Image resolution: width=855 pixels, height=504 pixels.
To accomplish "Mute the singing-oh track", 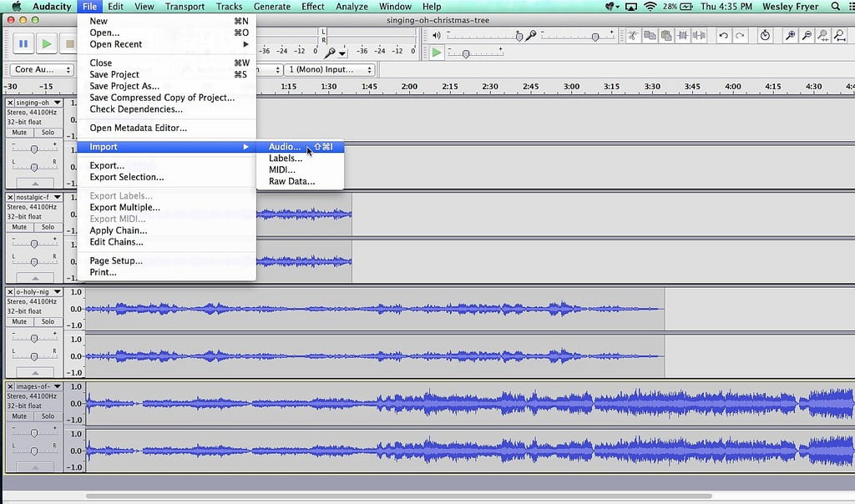I will click(x=20, y=133).
